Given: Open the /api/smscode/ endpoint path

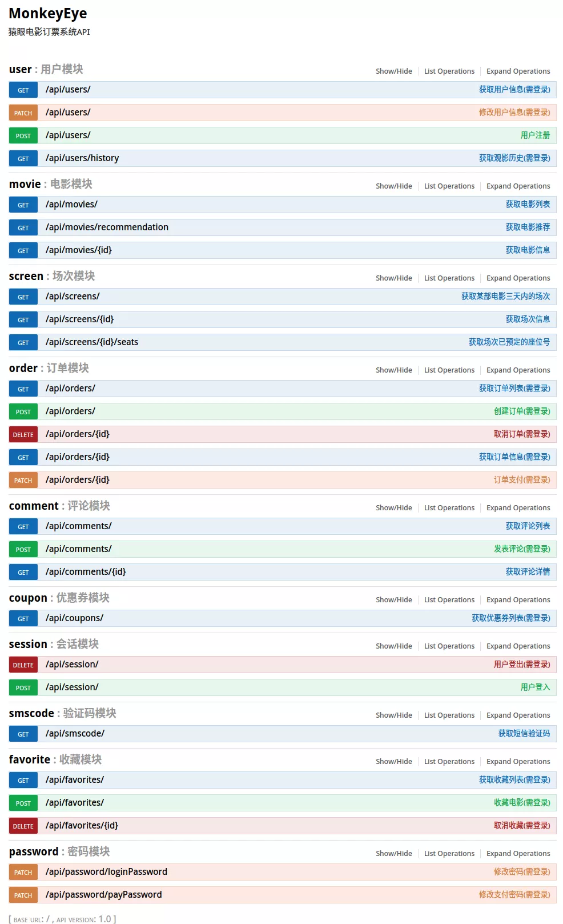Looking at the screenshot, I should 75,734.
